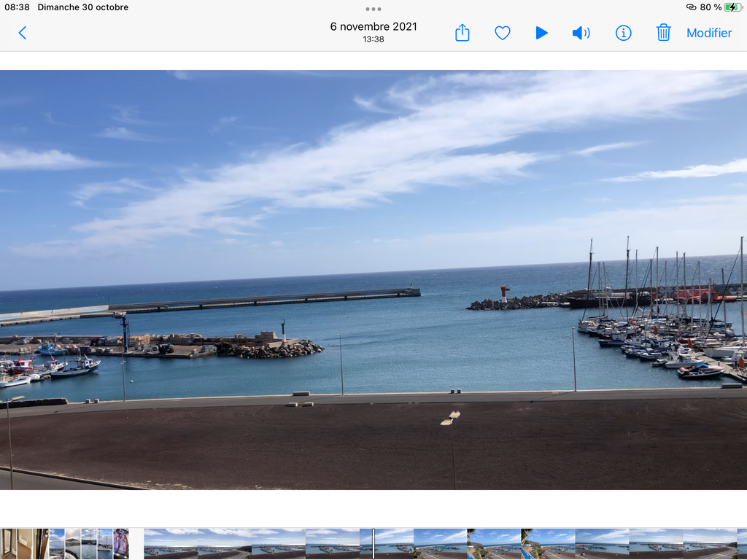Tap the battery icon in status bar
This screenshot has width=747, height=560.
point(732,7)
